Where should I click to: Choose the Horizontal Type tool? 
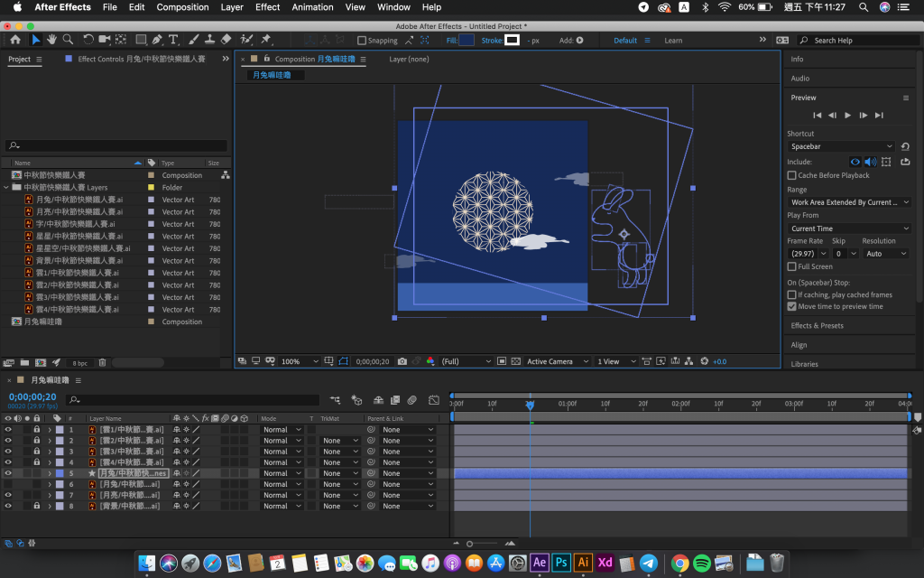tap(173, 40)
